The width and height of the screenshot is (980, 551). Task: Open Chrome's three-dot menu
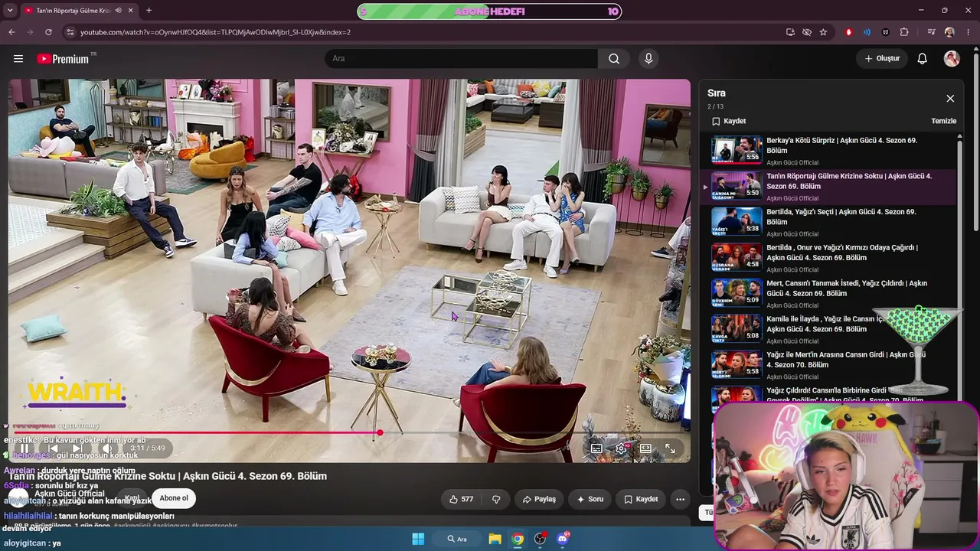click(x=969, y=32)
